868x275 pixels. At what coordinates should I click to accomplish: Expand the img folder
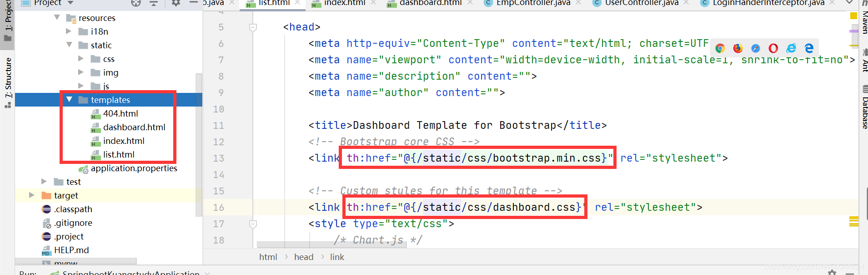pyautogui.click(x=81, y=72)
